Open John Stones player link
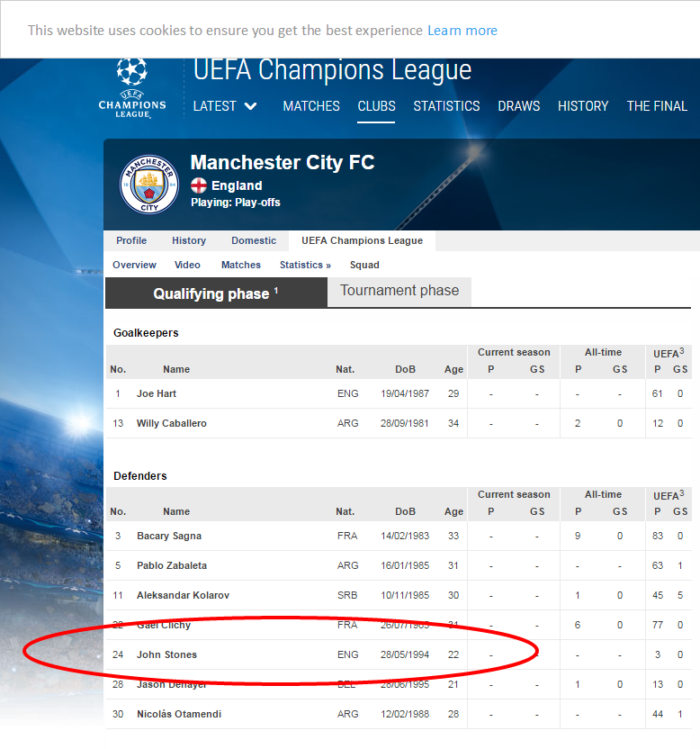This screenshot has width=700, height=749. click(166, 654)
